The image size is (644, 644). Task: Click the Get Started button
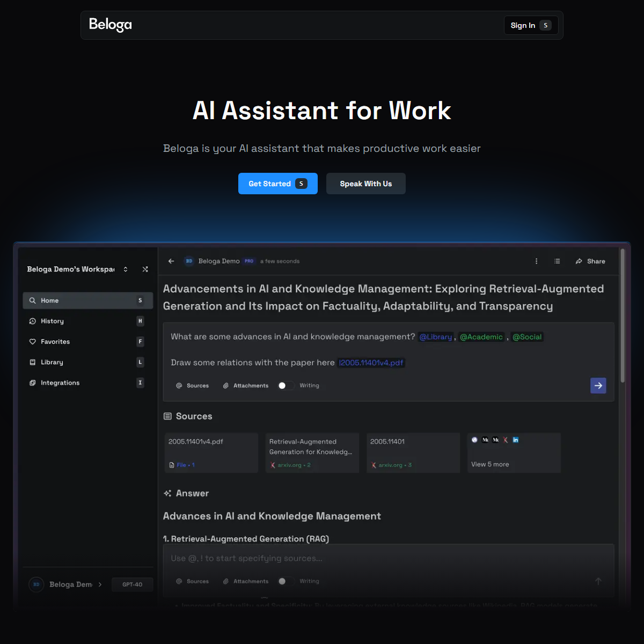(278, 184)
